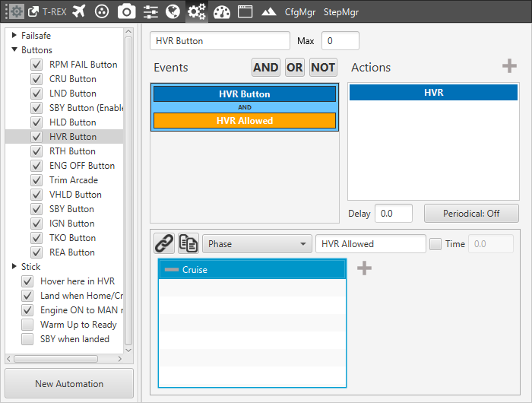Open the mountains terrain icon
Image resolution: width=532 pixels, height=403 pixels.
(269, 12)
